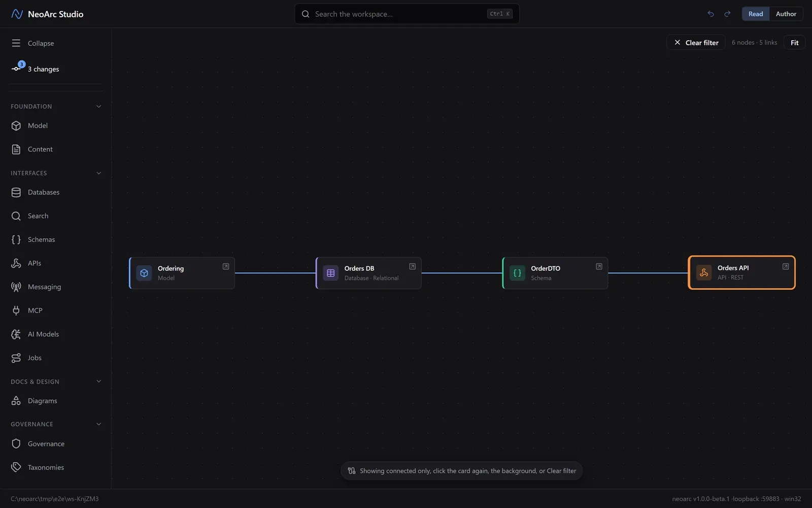Screen dimensions: 812x508
Task: Click the '6 nodes · 5 links' counter text
Action: (x=754, y=43)
